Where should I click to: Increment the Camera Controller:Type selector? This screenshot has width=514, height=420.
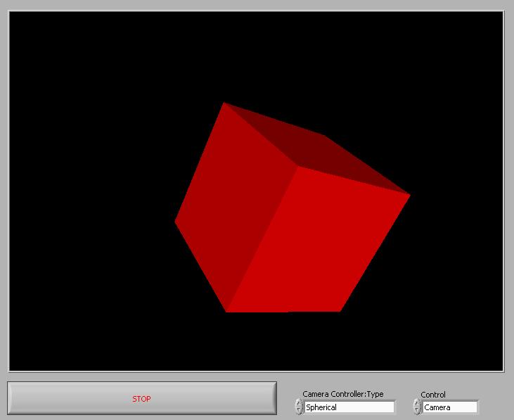299,403
